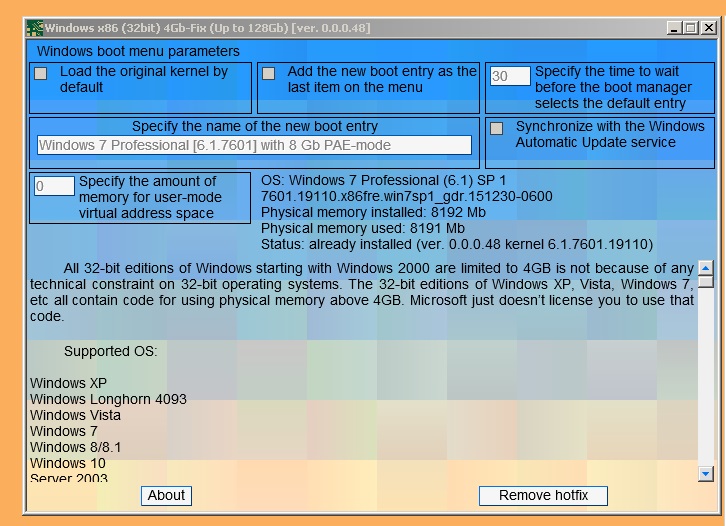Minimize the 4Gb-Fix window
The height and width of the screenshot is (526, 726).
point(674,28)
